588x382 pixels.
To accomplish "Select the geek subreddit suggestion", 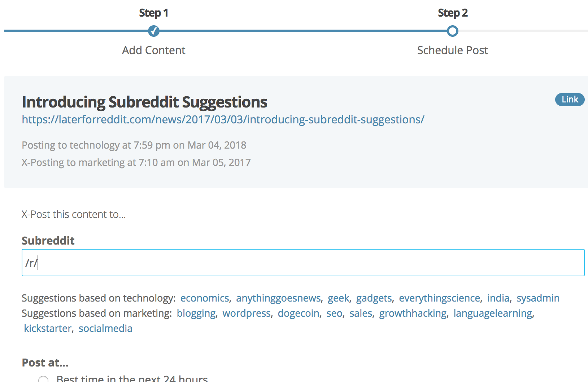I will click(338, 298).
